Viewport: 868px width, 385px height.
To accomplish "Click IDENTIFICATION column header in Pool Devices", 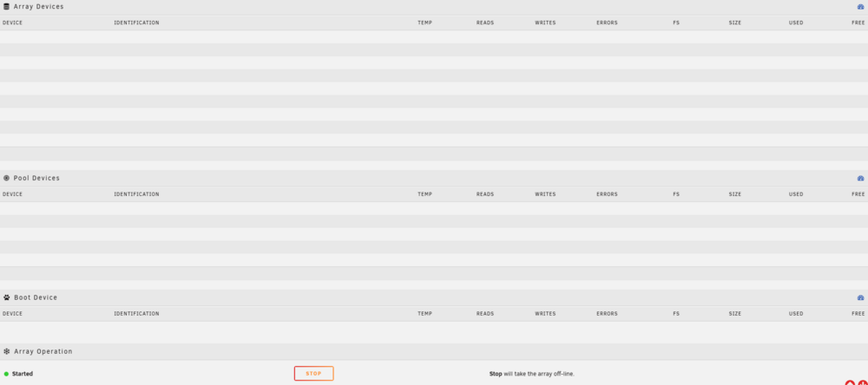I will click(137, 194).
